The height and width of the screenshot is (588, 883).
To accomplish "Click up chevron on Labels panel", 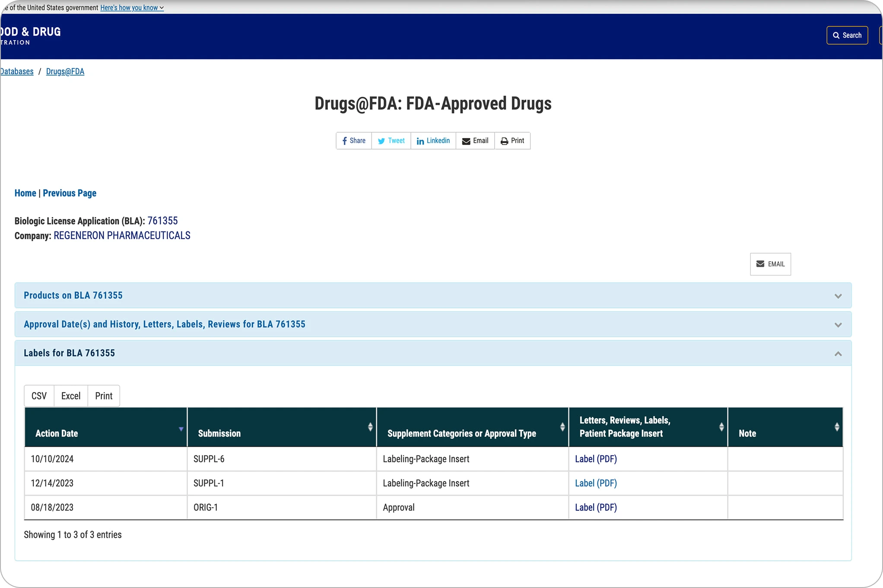I will coord(838,354).
